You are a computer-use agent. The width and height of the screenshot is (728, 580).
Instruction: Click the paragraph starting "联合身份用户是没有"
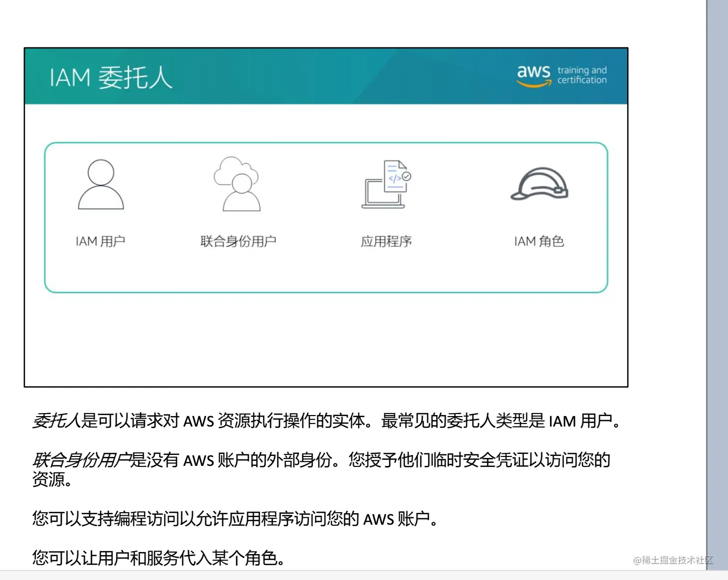322,469
